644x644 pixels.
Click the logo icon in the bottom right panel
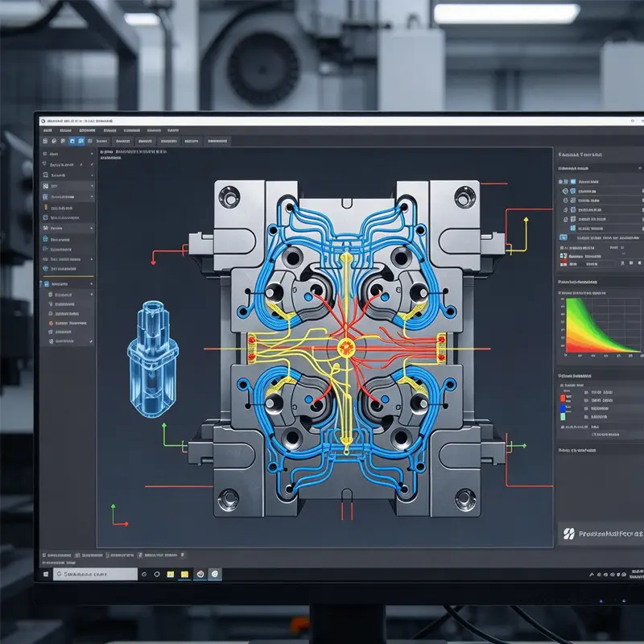pos(569,534)
